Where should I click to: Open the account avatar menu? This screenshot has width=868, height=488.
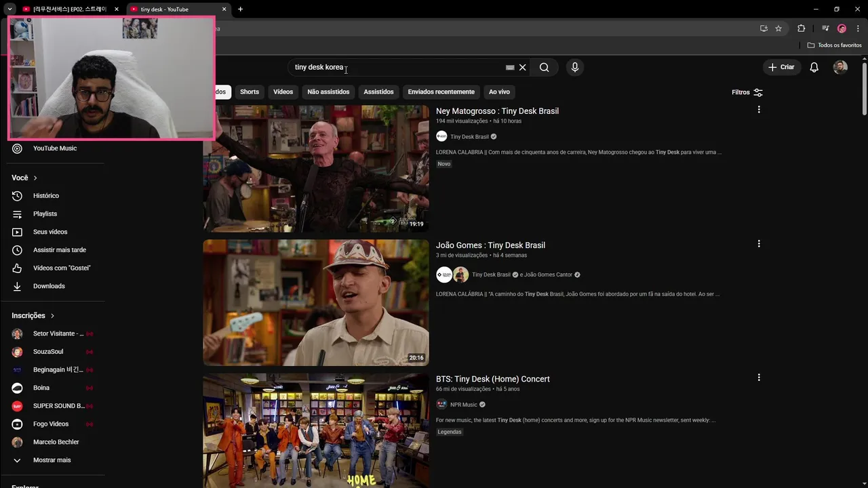coord(840,67)
